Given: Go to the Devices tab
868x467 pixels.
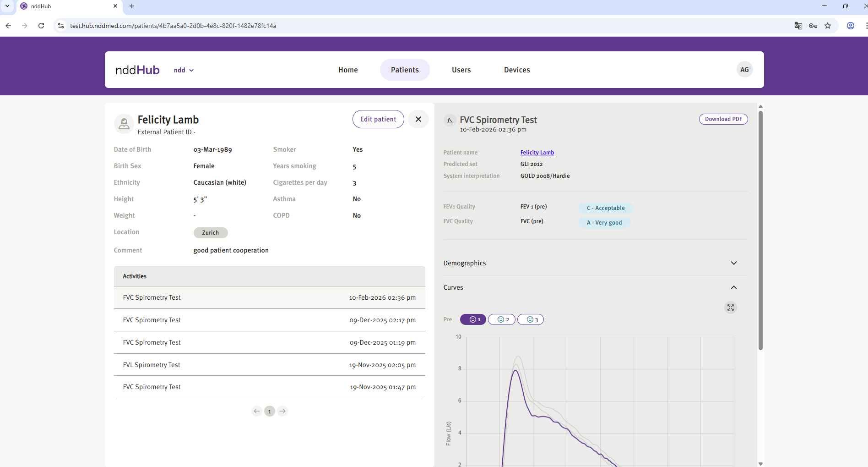Looking at the screenshot, I should pos(517,70).
